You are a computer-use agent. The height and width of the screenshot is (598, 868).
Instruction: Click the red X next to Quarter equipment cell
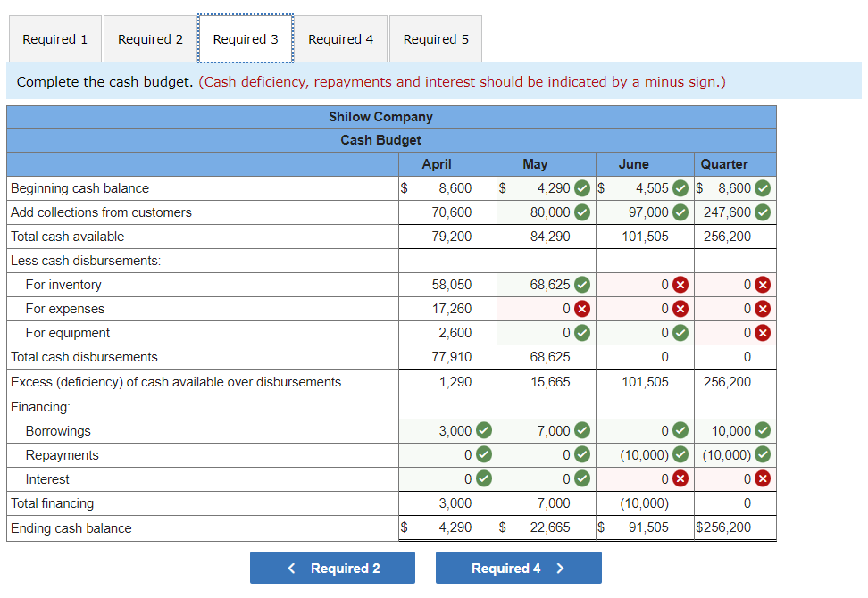coord(764,332)
